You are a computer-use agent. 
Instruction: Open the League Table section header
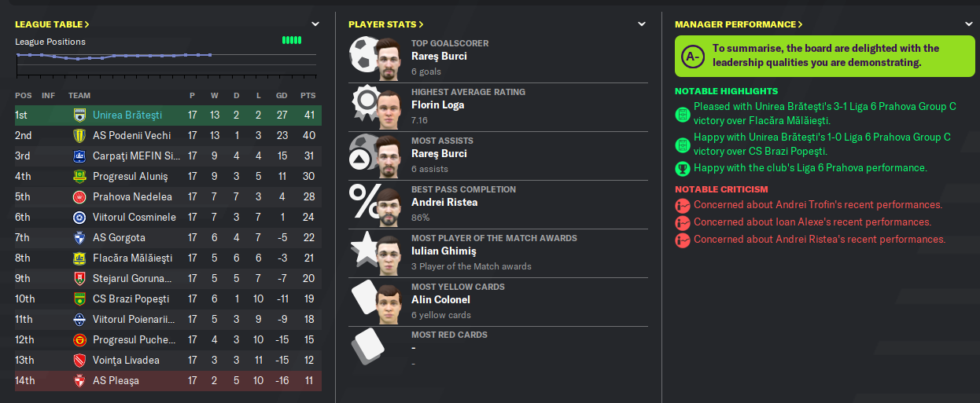coord(52,24)
